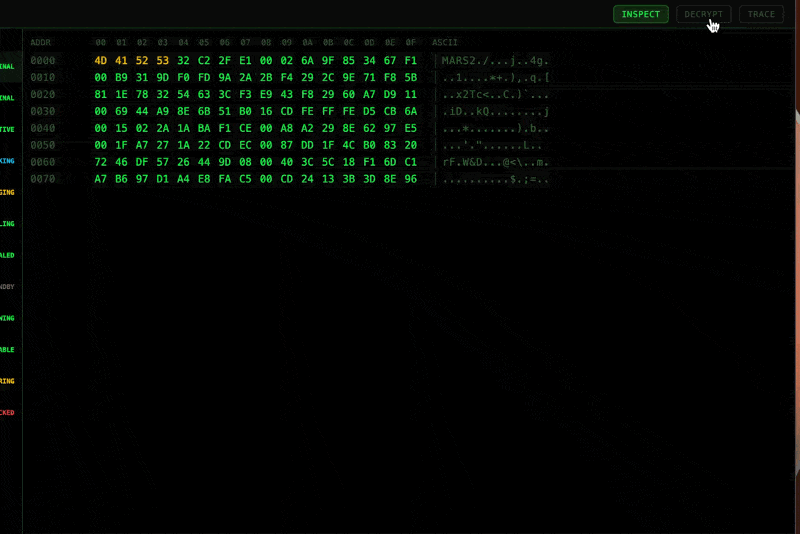Click highlighted byte 53 in row 0000
This screenshot has height=534, width=800.
(162, 61)
